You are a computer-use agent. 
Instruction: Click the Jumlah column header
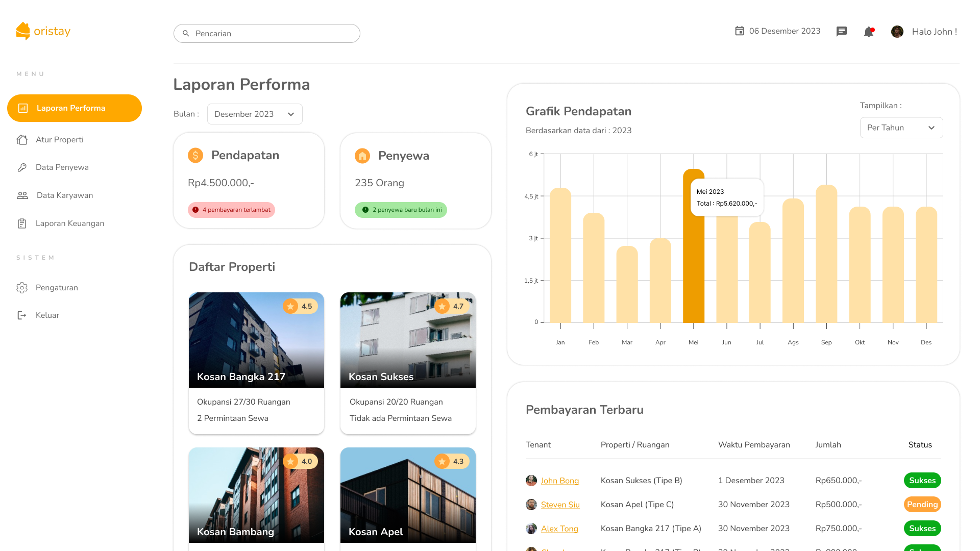[828, 445]
